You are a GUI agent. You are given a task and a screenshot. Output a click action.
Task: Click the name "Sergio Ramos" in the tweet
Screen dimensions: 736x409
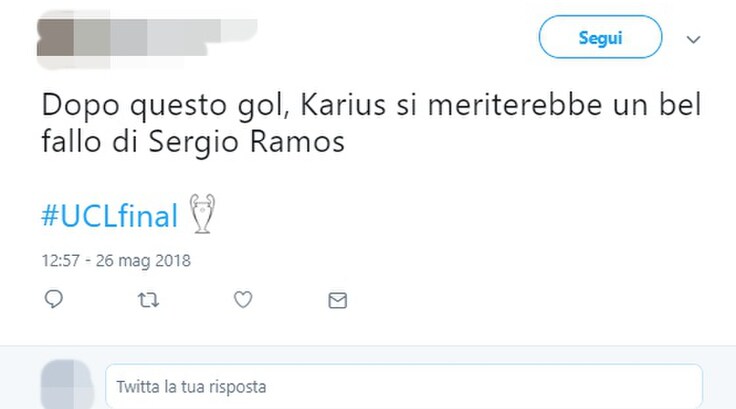(x=246, y=141)
